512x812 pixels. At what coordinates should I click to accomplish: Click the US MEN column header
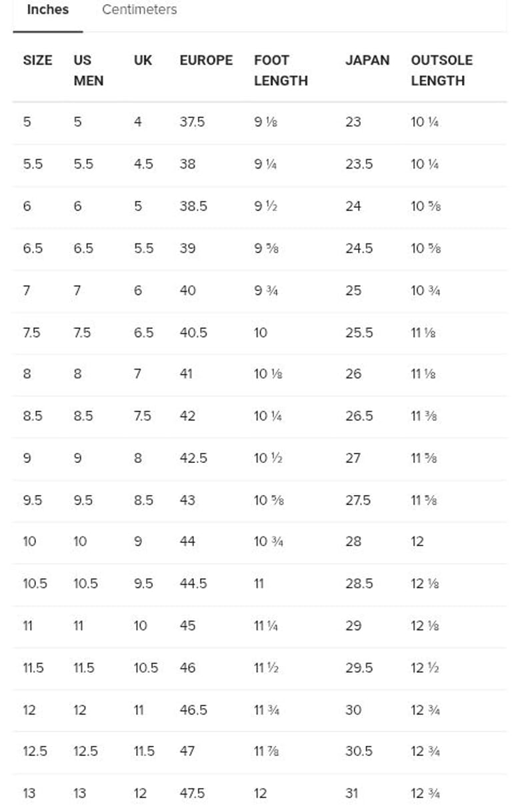(x=88, y=70)
